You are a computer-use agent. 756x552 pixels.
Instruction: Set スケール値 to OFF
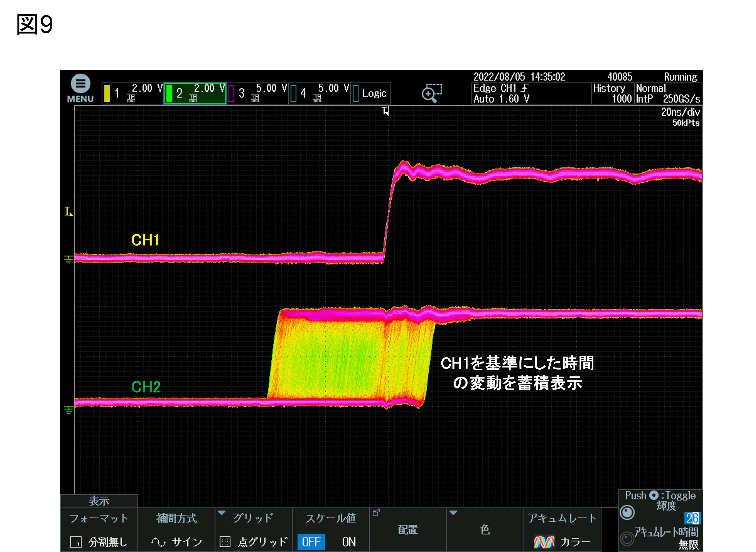click(311, 542)
